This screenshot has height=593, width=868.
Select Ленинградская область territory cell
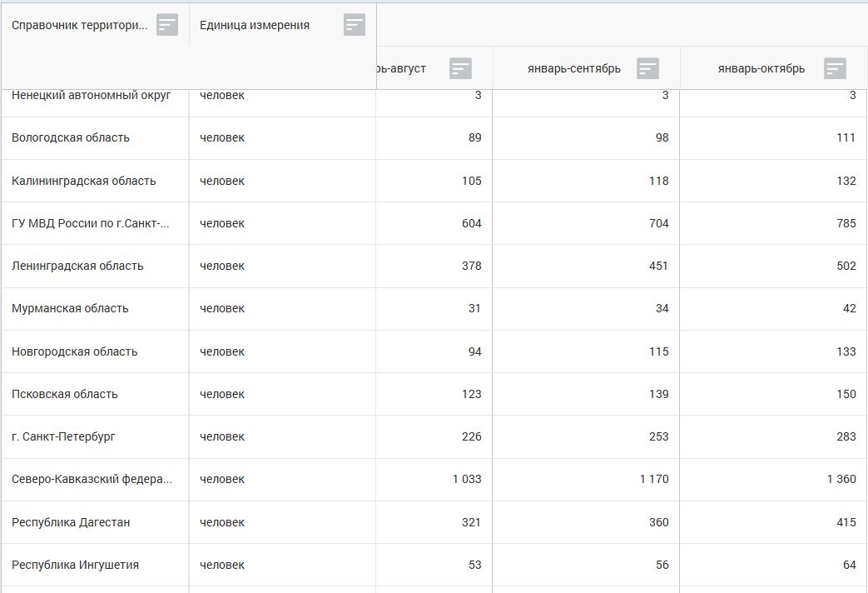[x=77, y=266]
